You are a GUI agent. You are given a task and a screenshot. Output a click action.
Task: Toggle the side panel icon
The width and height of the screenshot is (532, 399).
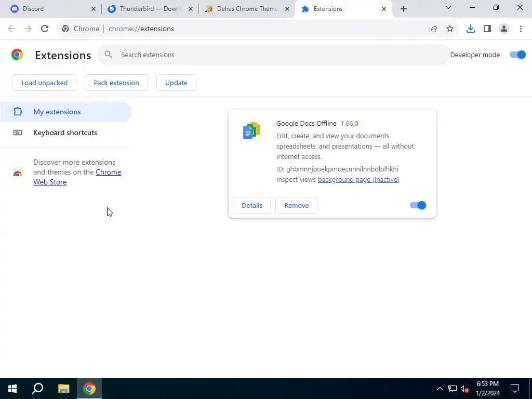(x=487, y=29)
